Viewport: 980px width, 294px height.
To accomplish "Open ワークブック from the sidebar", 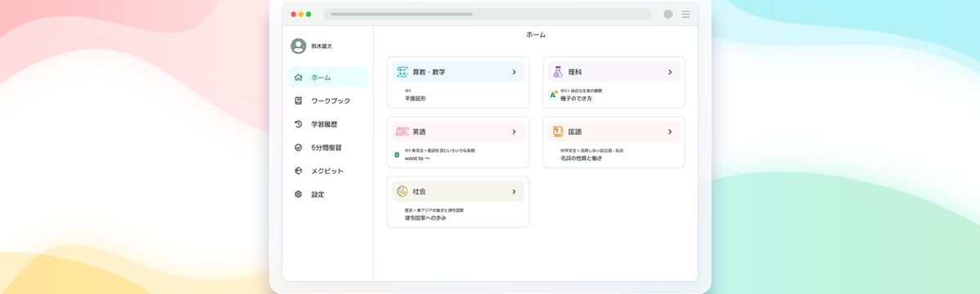I will 328,100.
